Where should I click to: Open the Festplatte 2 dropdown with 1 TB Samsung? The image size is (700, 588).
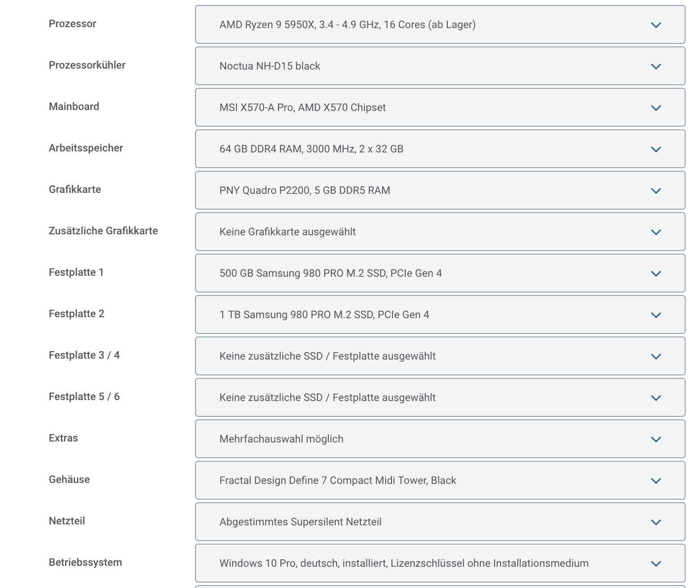(x=440, y=315)
